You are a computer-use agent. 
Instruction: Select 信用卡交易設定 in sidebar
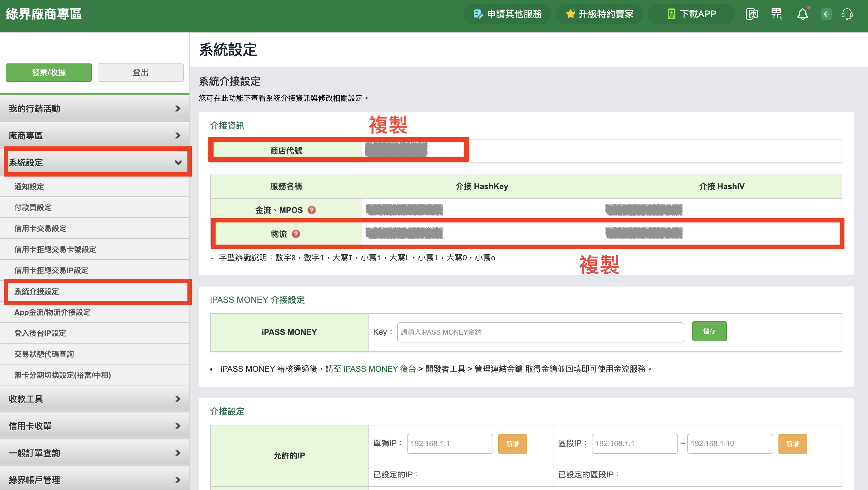tap(40, 228)
